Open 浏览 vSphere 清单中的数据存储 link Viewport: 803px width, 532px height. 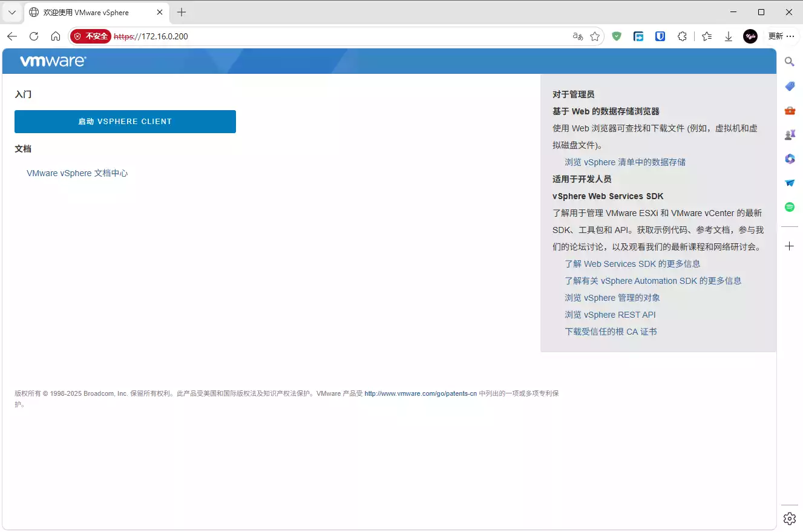click(625, 162)
